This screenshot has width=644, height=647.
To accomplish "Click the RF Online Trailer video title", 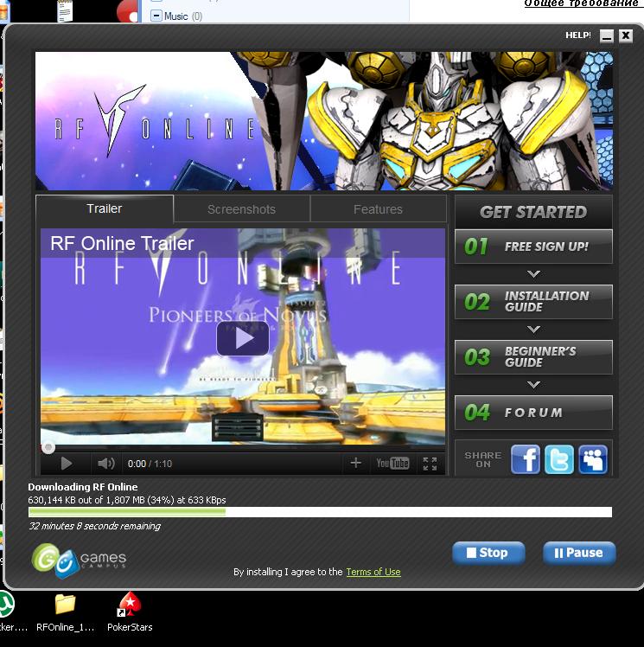I will point(122,243).
